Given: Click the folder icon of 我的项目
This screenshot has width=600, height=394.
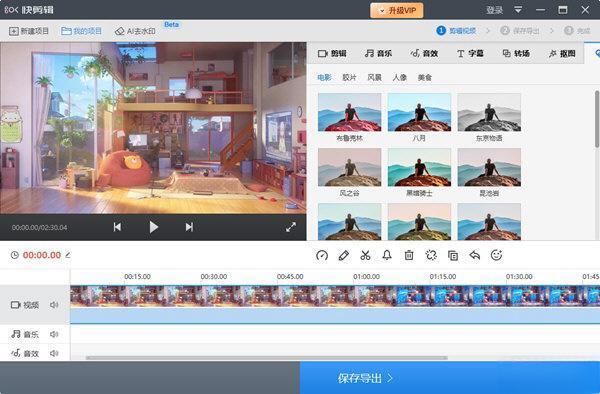Looking at the screenshot, I should point(66,31).
